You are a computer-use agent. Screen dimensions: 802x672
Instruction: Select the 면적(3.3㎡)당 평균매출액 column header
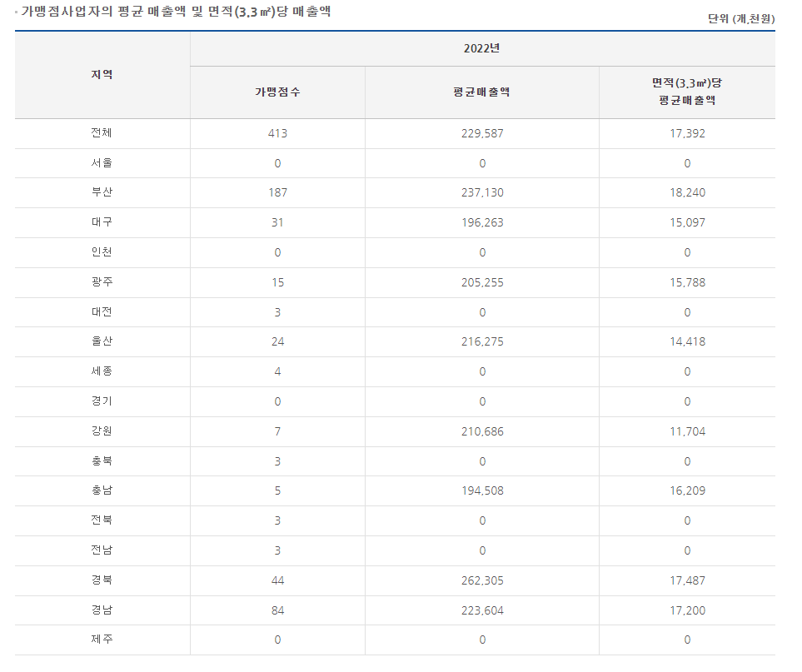point(686,92)
